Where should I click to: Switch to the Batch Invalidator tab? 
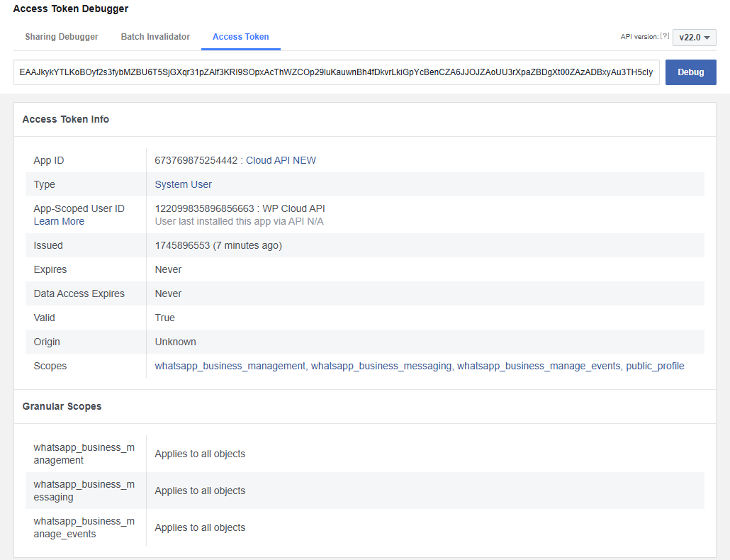pyautogui.click(x=155, y=37)
